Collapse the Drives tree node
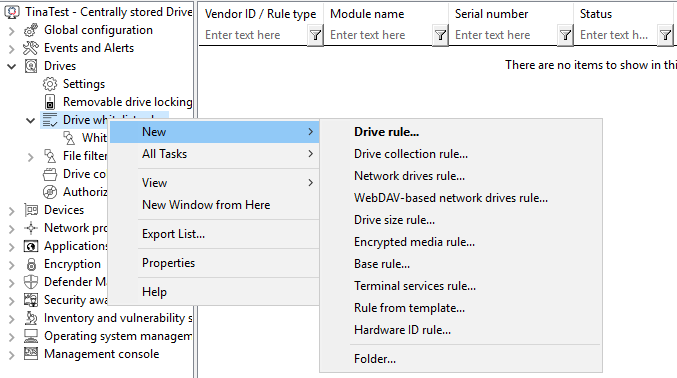Screen dimensions: 677x378 click(12, 66)
